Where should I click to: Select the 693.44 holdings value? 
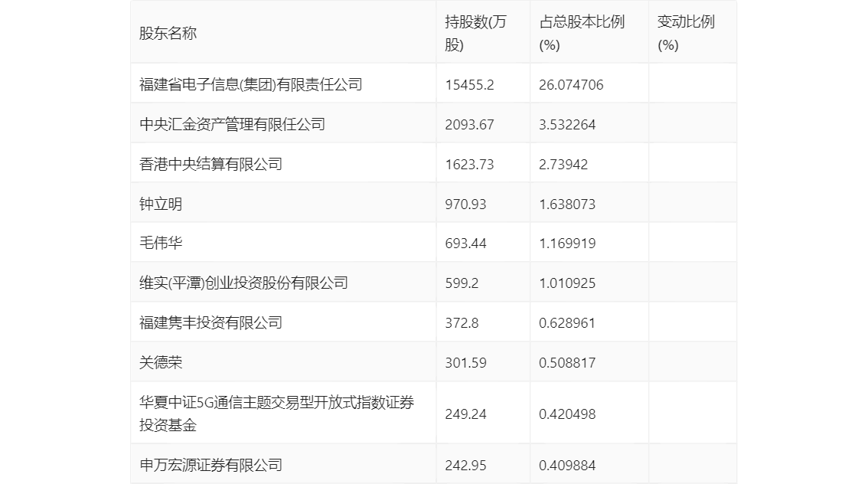tap(465, 243)
